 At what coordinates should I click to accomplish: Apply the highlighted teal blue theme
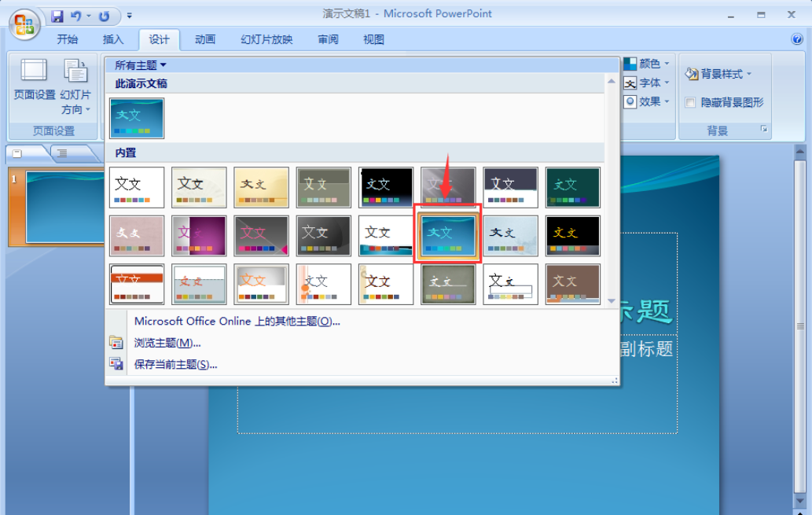448,236
